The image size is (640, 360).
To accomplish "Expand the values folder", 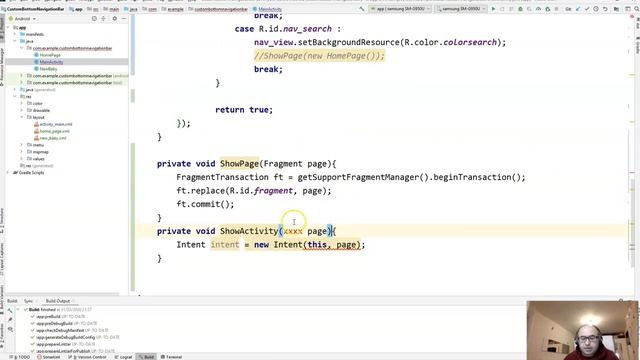I will pyautogui.click(x=22, y=159).
